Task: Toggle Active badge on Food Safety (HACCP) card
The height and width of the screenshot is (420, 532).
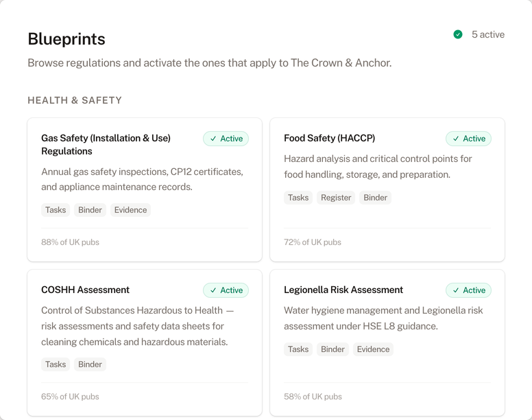Action: (468, 139)
